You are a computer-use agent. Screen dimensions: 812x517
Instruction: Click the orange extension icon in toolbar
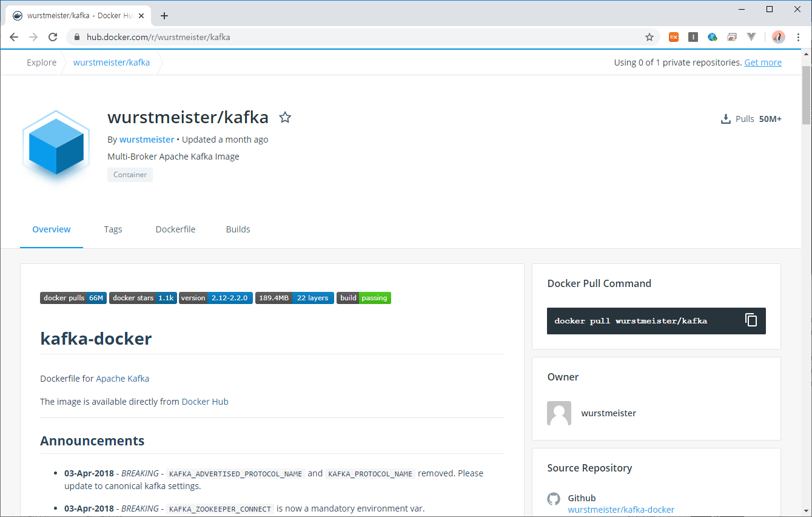pos(674,37)
